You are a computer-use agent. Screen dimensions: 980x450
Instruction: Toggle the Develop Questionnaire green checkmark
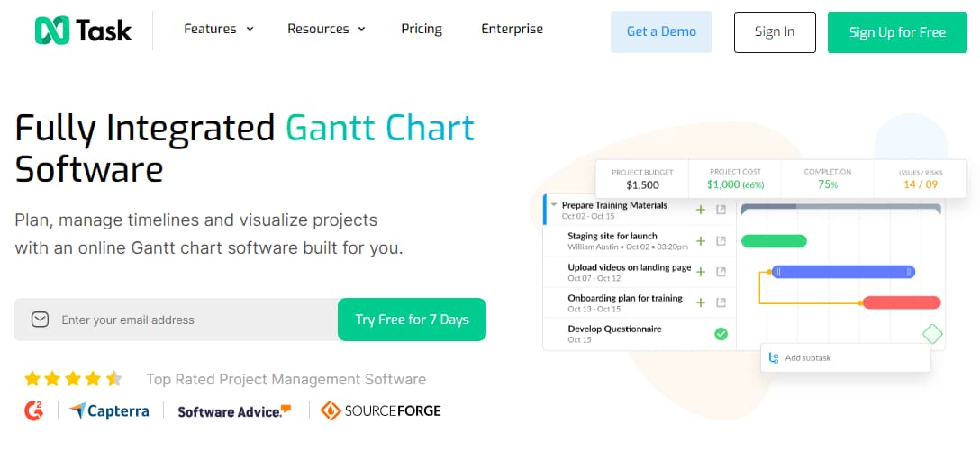click(721, 334)
